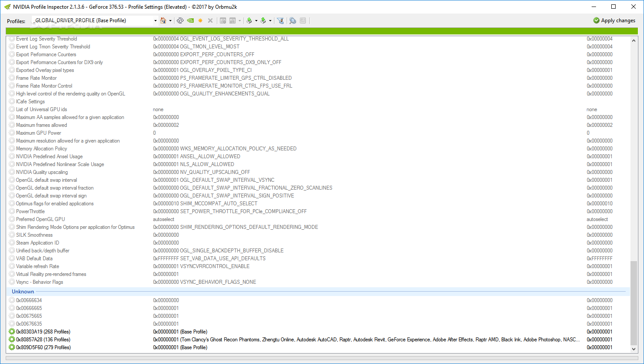Screen dimensions: 644x364
Task: Click the OGL_DEFAULT_SWAP_INTERVAL_VSYNC value
Action: [214, 180]
